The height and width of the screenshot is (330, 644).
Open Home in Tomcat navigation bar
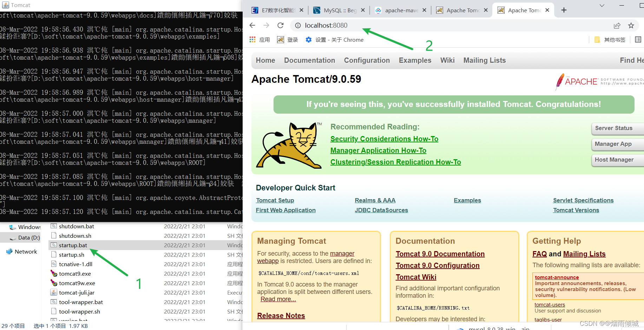pyautogui.click(x=265, y=60)
